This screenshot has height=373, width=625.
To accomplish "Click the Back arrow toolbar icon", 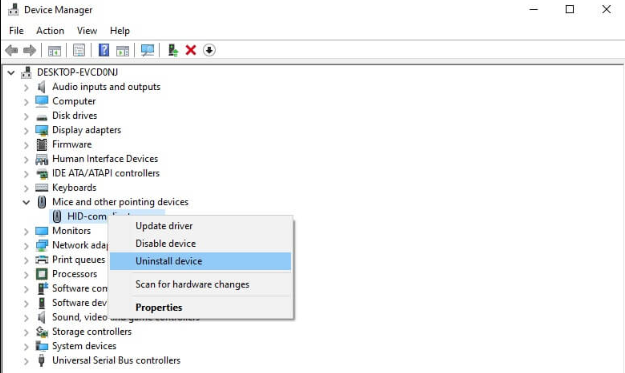I will 12,50.
